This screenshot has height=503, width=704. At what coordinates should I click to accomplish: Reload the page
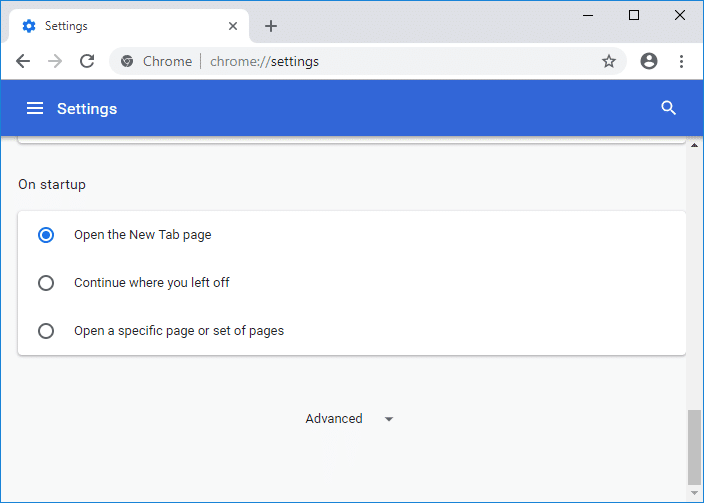[87, 61]
